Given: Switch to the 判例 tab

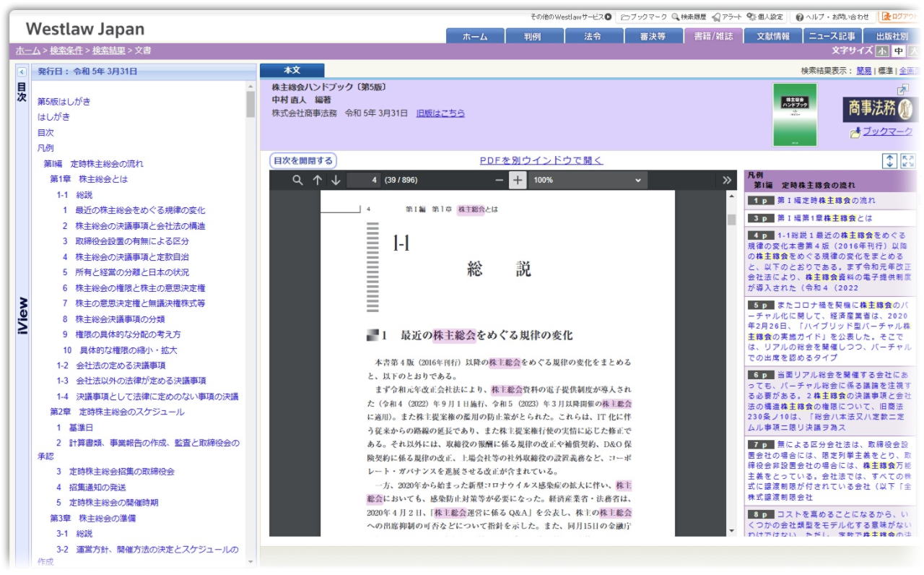Looking at the screenshot, I should (x=533, y=35).
